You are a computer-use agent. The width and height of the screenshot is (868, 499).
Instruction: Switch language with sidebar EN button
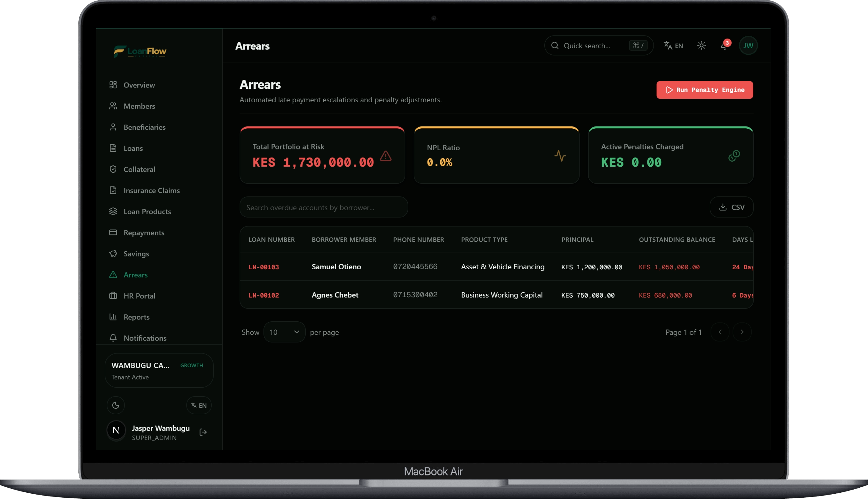point(199,405)
